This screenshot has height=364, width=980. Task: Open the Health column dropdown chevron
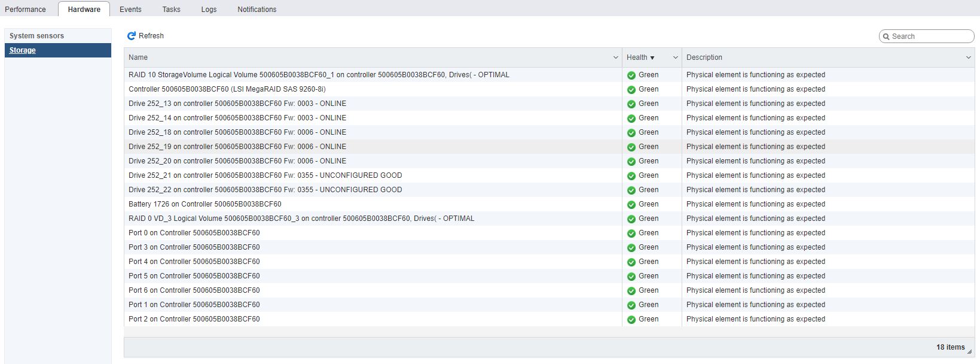pyautogui.click(x=675, y=57)
